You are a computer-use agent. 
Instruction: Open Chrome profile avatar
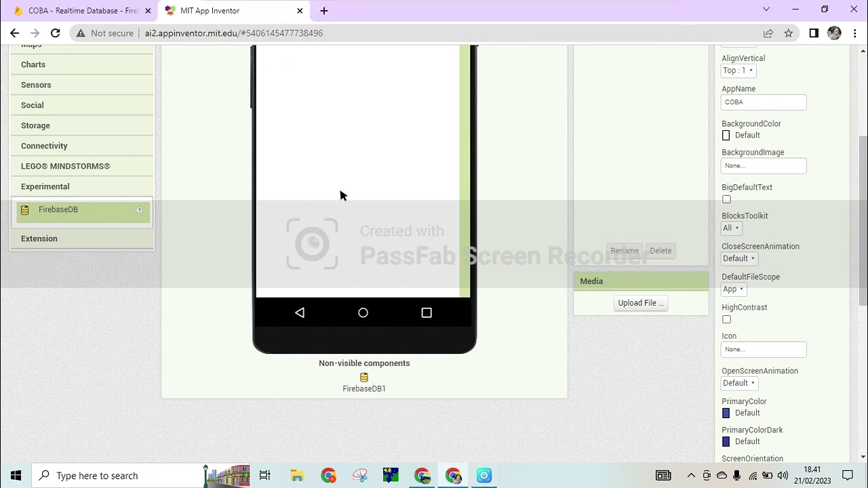pos(834,33)
